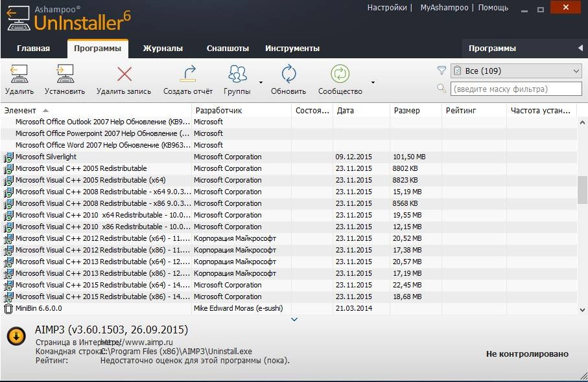
Task: Open the Инструменты tab
Action: (292, 49)
